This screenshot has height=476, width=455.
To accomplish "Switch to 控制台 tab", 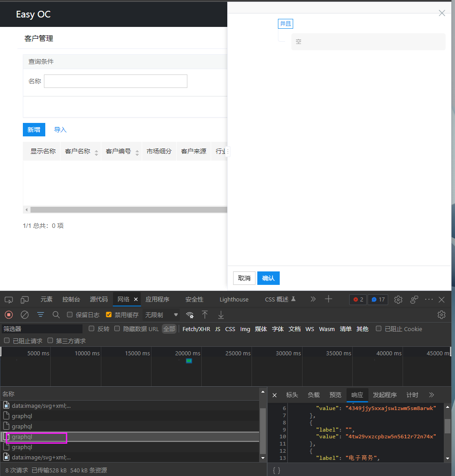I will 71,299.
